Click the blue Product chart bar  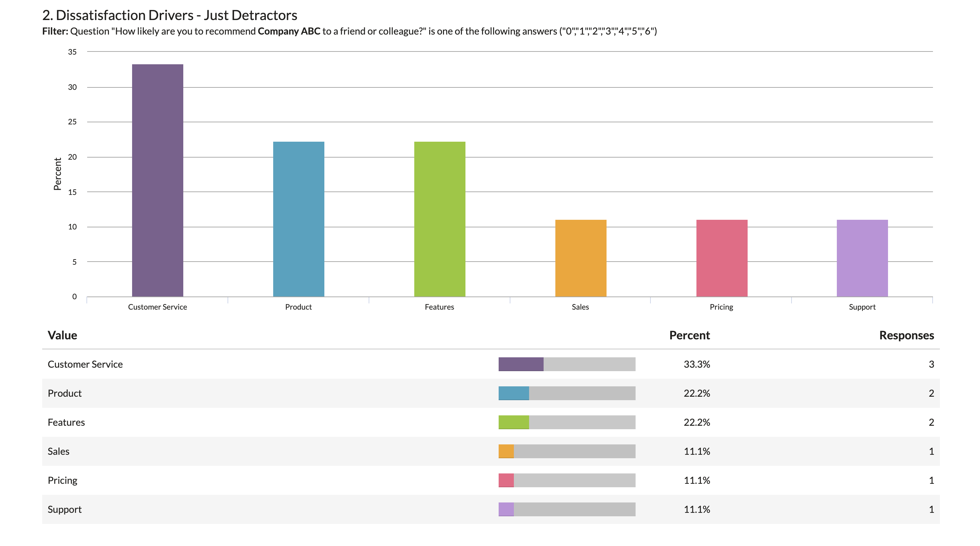click(x=299, y=219)
